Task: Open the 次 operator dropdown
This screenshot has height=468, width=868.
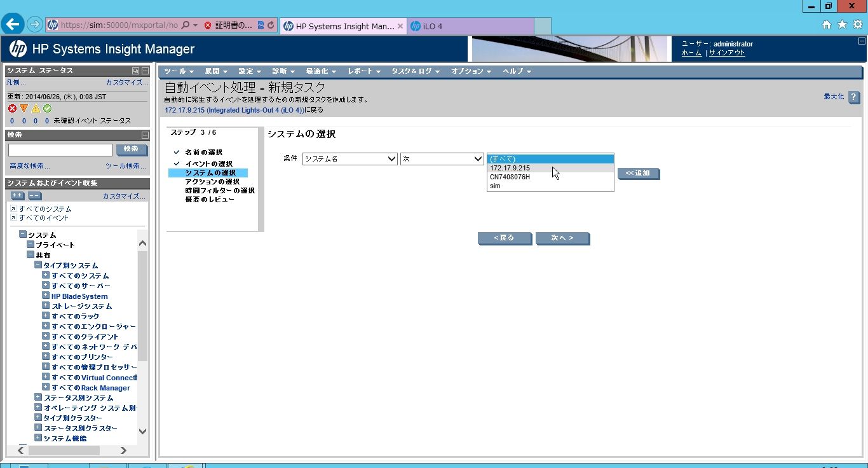Action: tap(442, 159)
